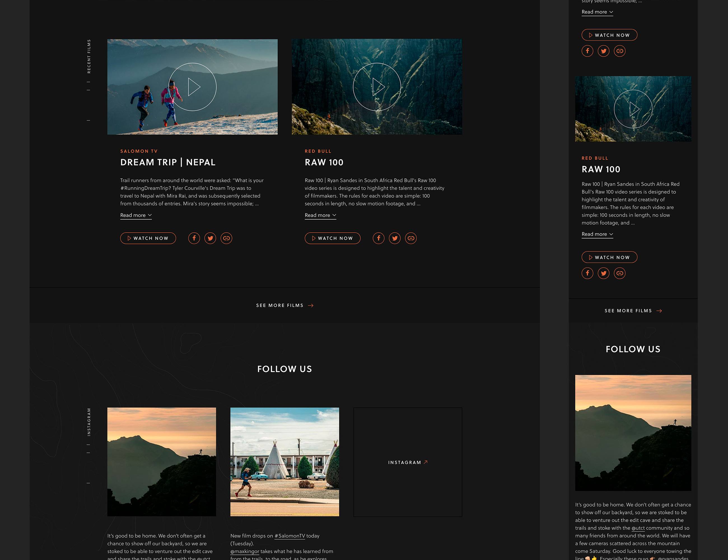Share mobile Raw 100 film on Facebook
This screenshot has height=560, width=728.
click(587, 273)
